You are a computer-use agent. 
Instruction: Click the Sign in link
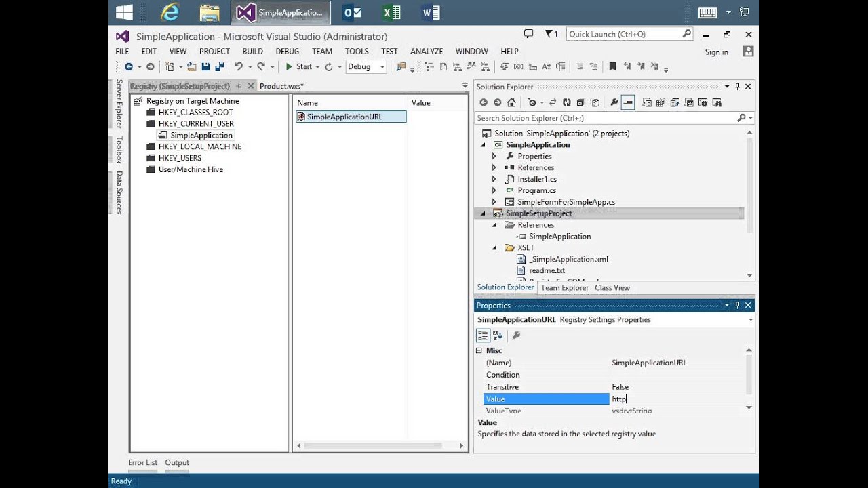[x=716, y=52]
